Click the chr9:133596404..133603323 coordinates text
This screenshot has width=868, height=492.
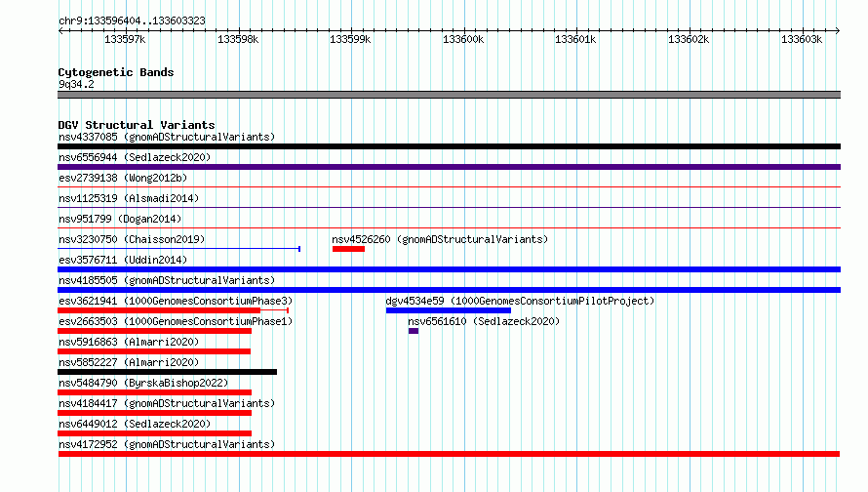coord(132,20)
